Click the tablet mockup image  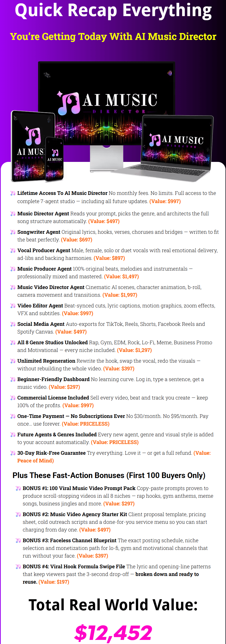pyautogui.click(x=29, y=146)
